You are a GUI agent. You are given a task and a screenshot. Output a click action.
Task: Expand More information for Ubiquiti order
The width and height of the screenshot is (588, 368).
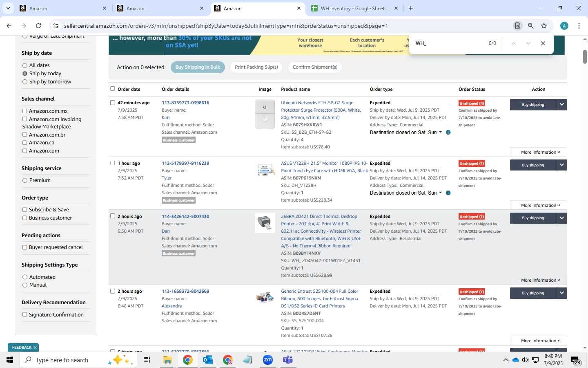coord(539,152)
